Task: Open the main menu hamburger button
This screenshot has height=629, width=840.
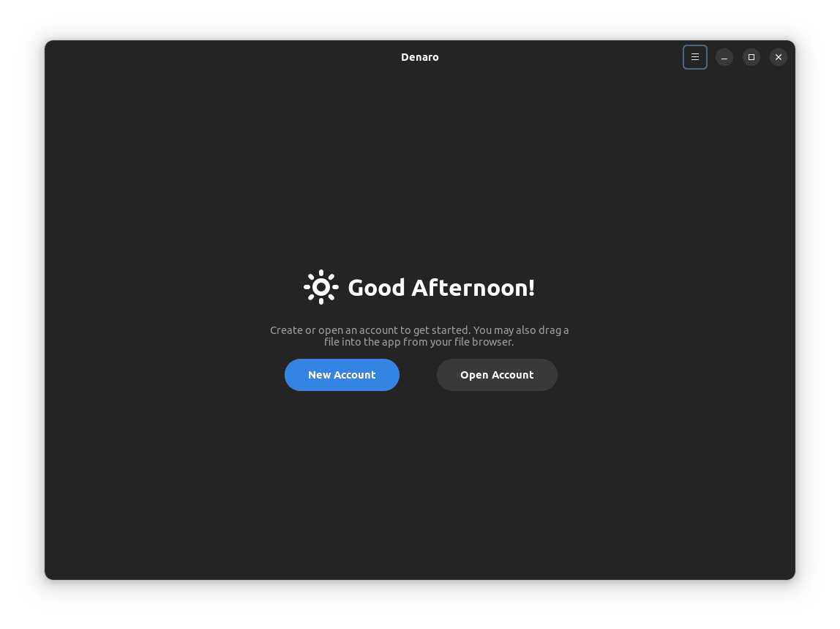Action: click(694, 57)
